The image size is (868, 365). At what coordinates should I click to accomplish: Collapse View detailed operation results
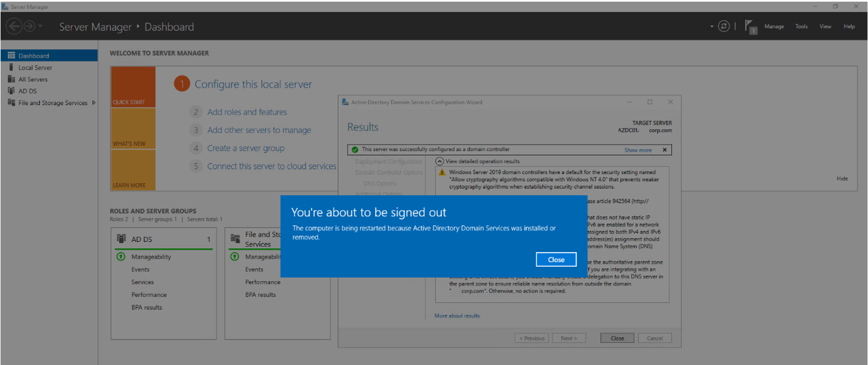point(440,161)
